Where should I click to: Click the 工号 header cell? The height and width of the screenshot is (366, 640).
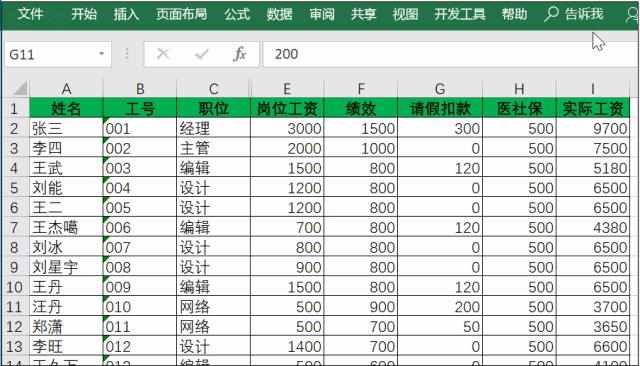(x=140, y=108)
